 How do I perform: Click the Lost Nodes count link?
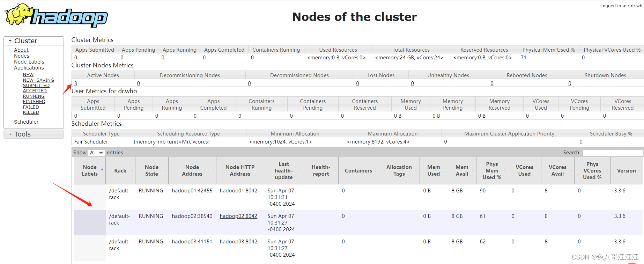coord(357,83)
